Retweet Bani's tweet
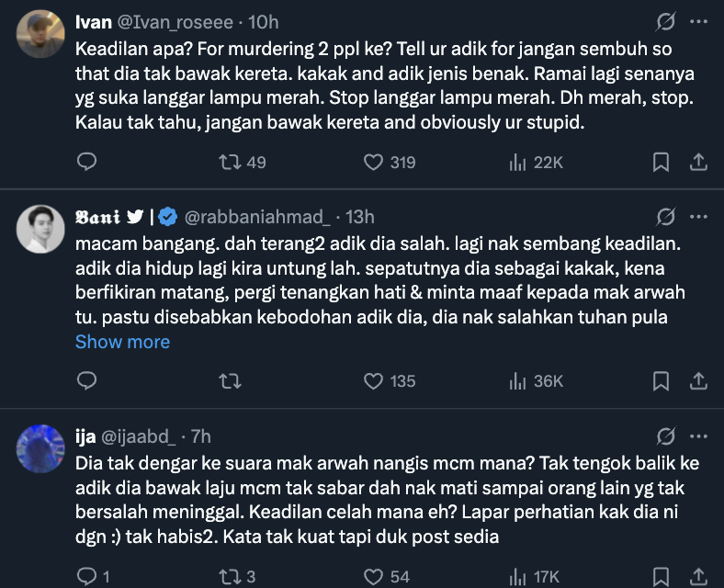This screenshot has height=588, width=724. point(230,381)
